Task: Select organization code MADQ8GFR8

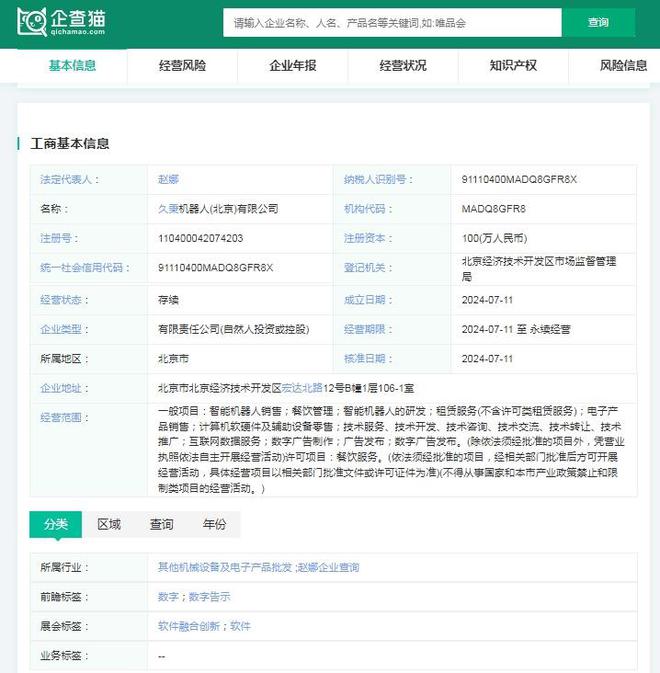Action: (493, 209)
